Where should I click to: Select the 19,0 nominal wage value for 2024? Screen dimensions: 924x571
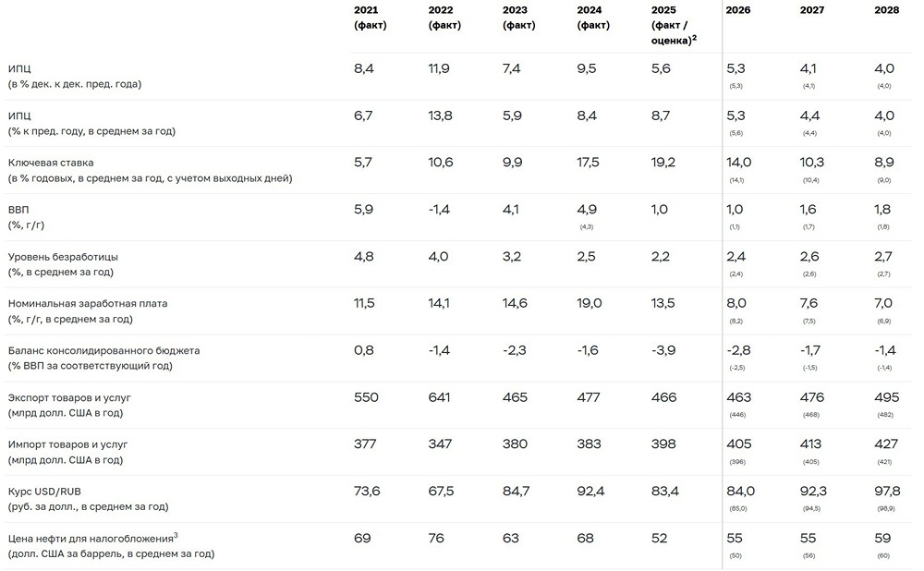pos(590,303)
